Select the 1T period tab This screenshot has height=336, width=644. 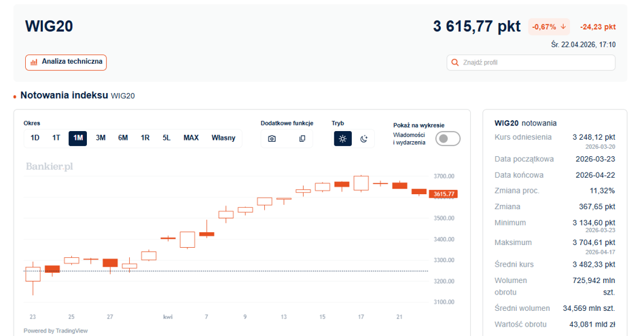click(x=56, y=138)
